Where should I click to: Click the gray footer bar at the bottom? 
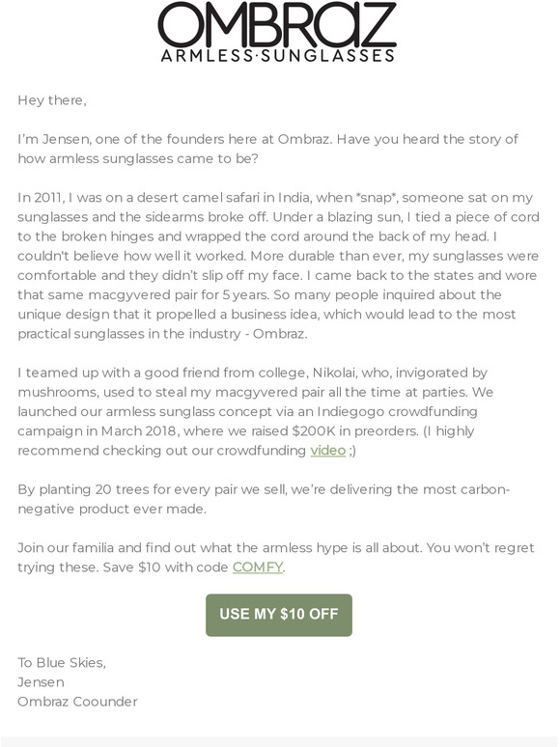click(280, 741)
